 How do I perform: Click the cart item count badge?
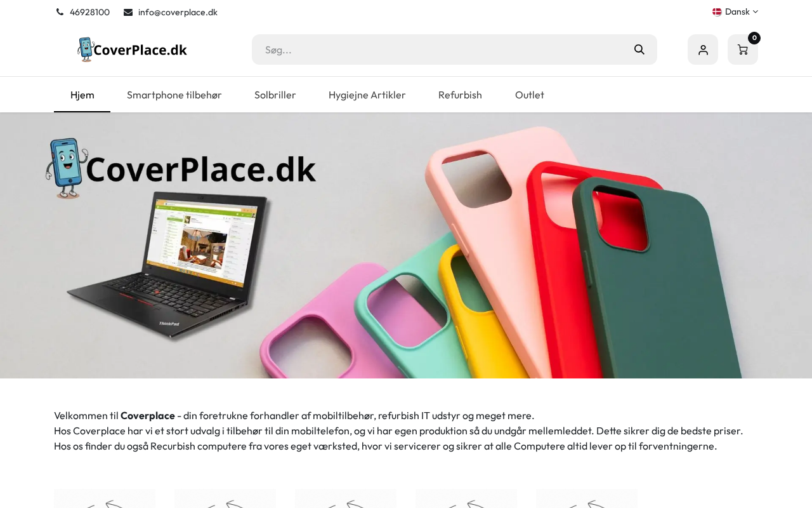coord(754,38)
